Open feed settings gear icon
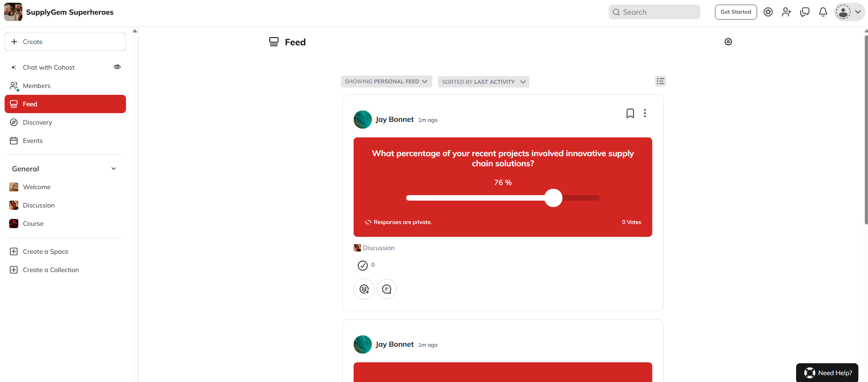 click(x=728, y=42)
